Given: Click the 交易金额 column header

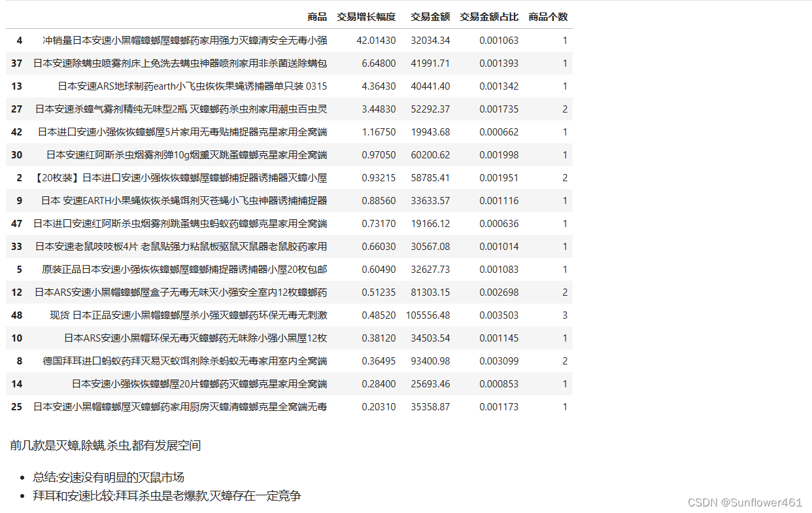Looking at the screenshot, I should coord(430,17).
